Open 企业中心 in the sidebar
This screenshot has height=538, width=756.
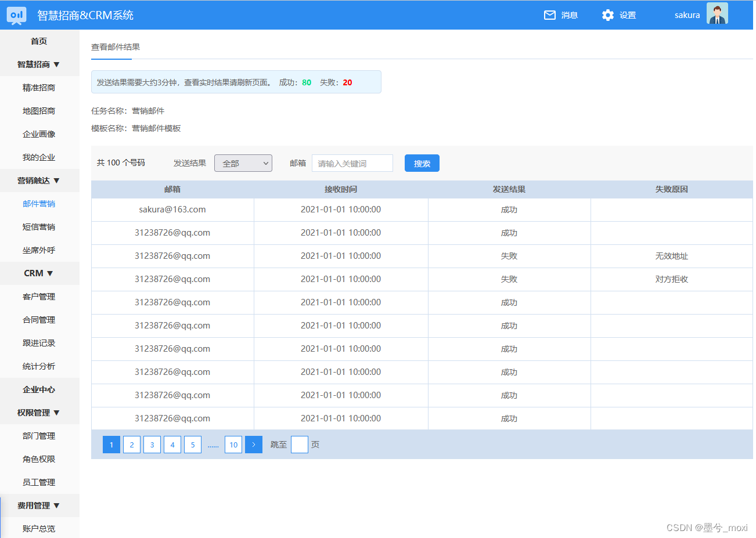(x=39, y=389)
